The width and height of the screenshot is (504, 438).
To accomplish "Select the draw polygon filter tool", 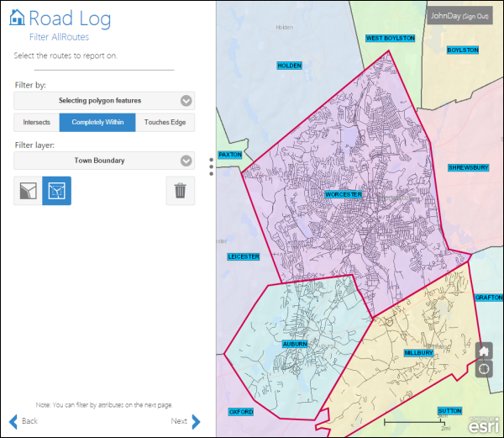I will [28, 191].
